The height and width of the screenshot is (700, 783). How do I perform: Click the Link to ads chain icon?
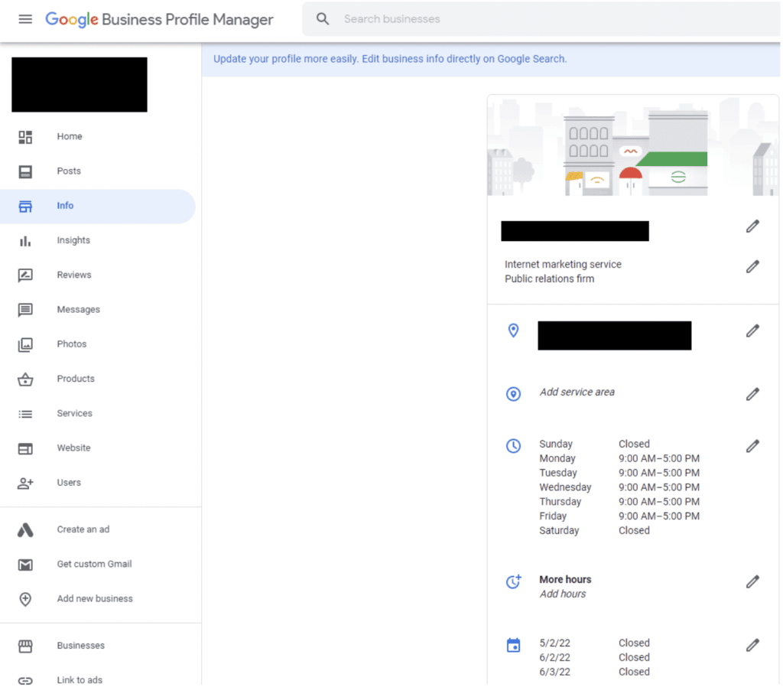25,680
